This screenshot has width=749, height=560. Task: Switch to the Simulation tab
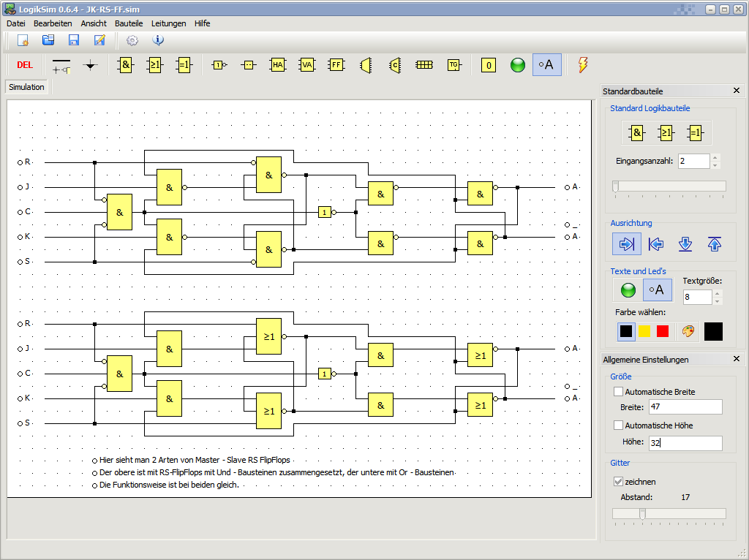pyautogui.click(x=26, y=87)
